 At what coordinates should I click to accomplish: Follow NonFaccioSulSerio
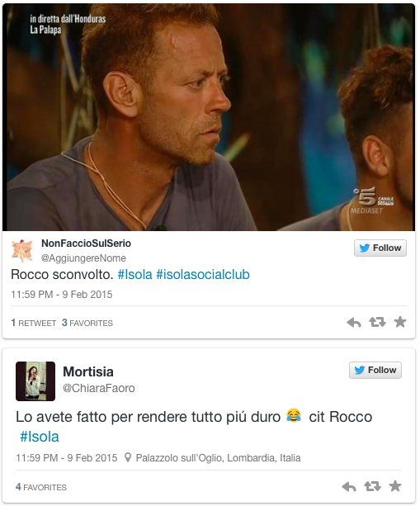click(x=380, y=248)
